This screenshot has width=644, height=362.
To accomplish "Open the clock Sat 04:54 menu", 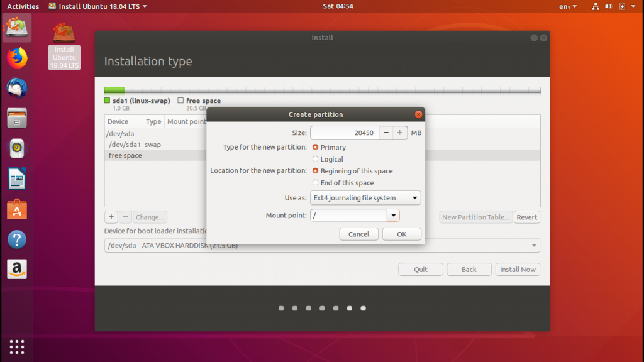I will click(338, 6).
